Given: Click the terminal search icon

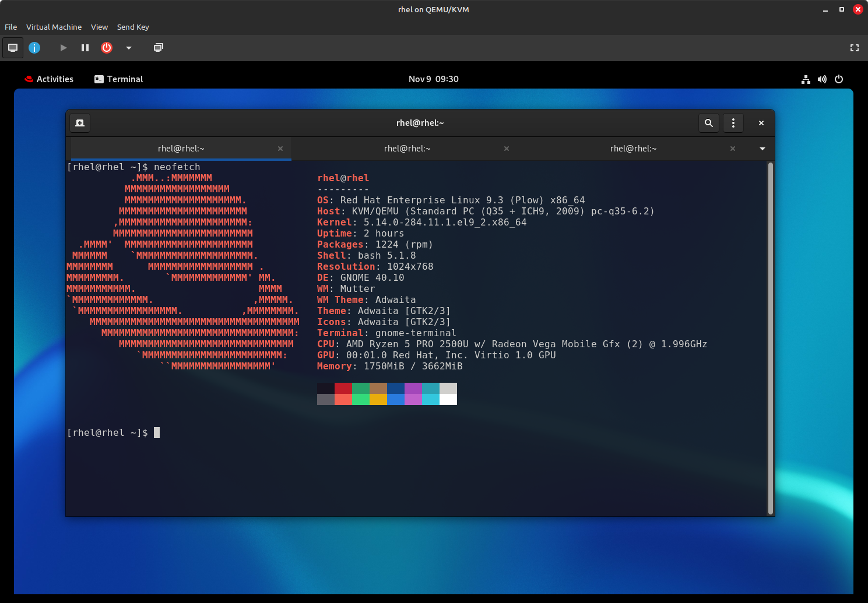Looking at the screenshot, I should (x=709, y=123).
